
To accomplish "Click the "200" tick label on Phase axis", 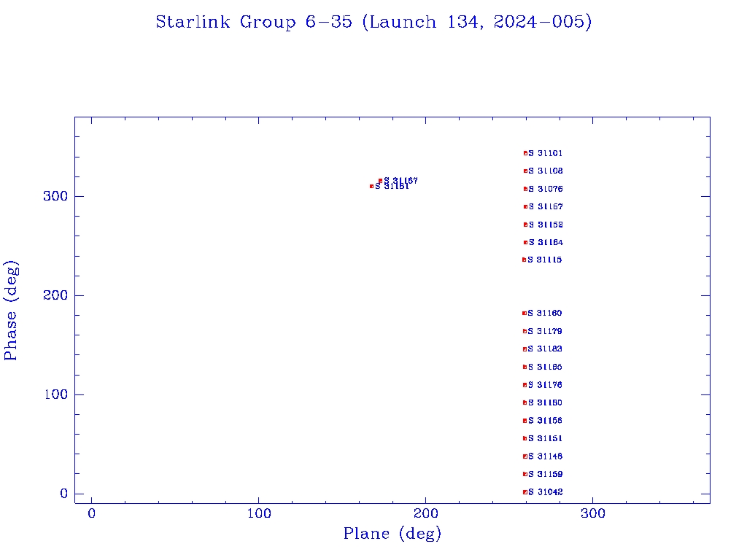I will [x=55, y=296].
